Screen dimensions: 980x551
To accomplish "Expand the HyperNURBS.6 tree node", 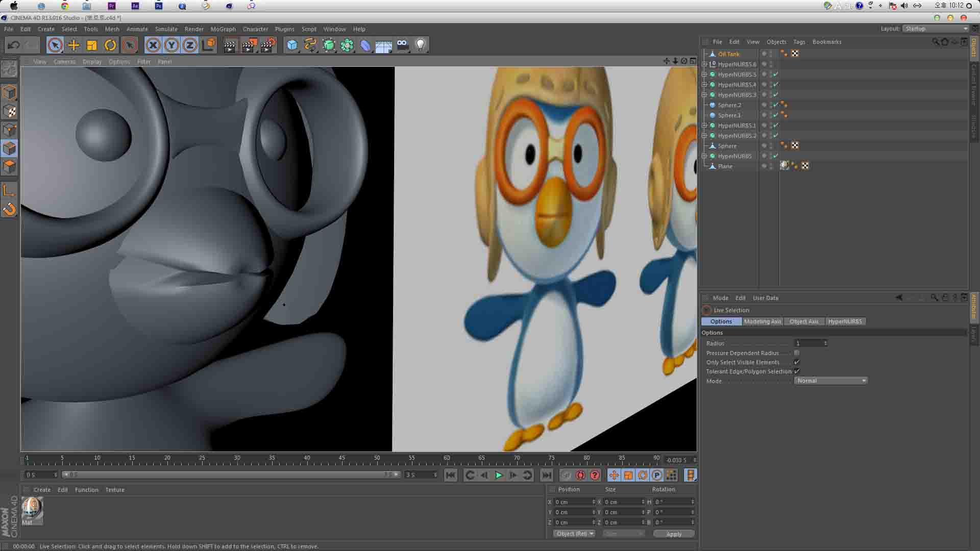I will pos(704,64).
